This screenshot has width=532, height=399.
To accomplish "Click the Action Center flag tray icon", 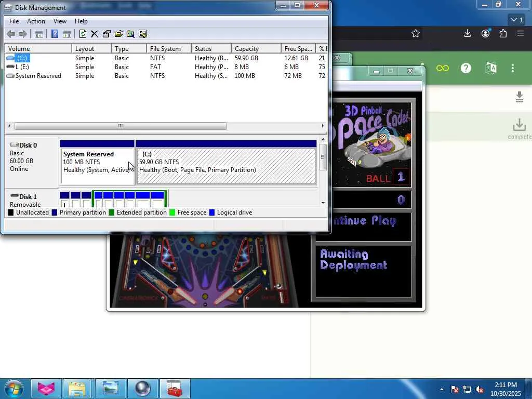I will [455, 389].
